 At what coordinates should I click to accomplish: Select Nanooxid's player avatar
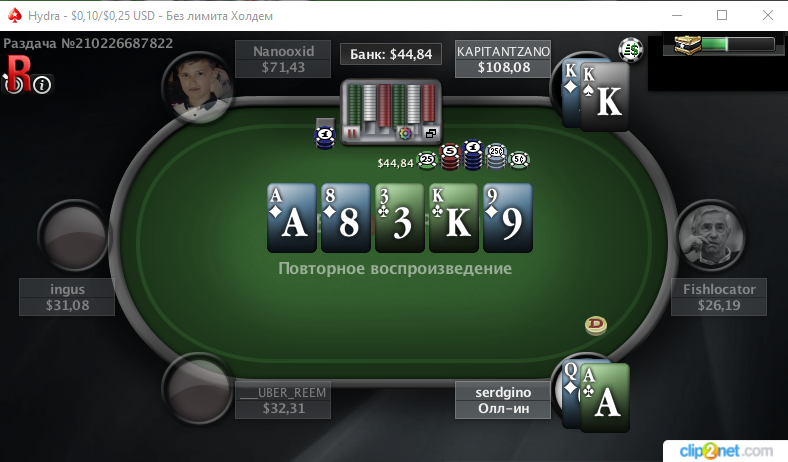click(198, 87)
